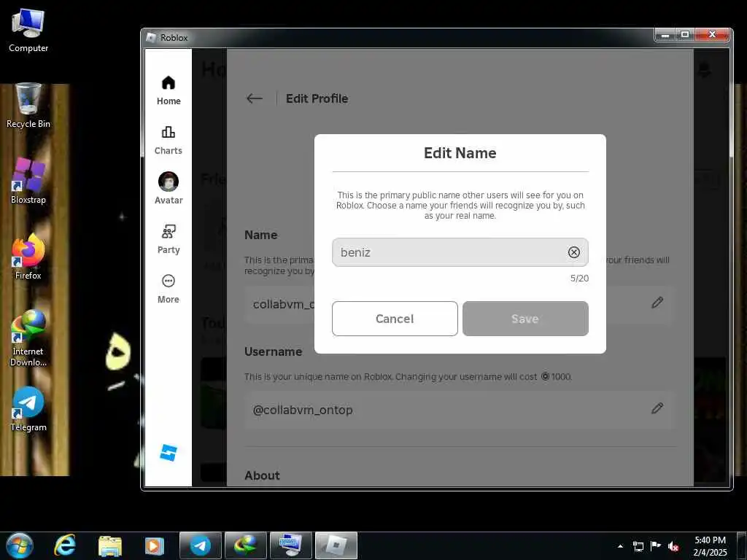
Task: Open the Avatar page from sidebar
Action: tap(169, 188)
